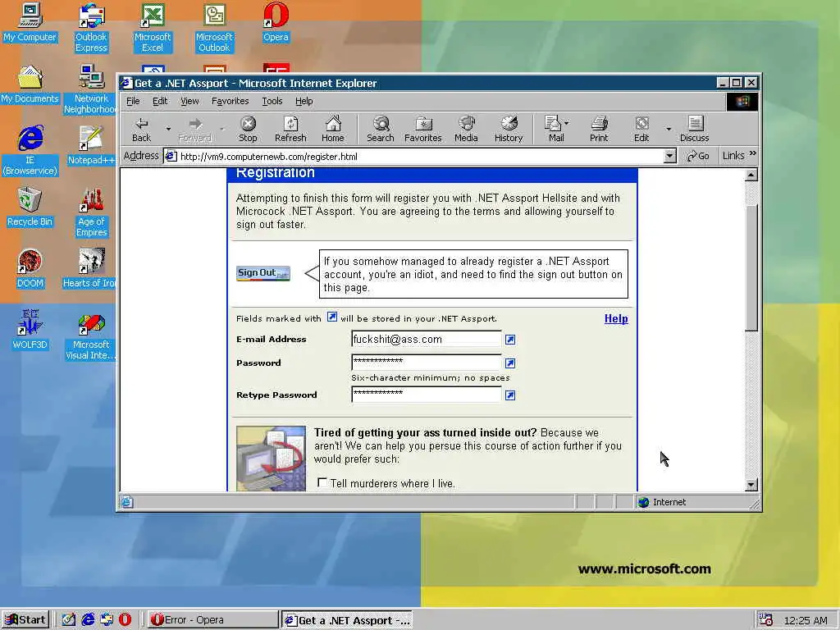Select My Documents desktop icon
The width and height of the screenshot is (840, 630).
pos(30,84)
